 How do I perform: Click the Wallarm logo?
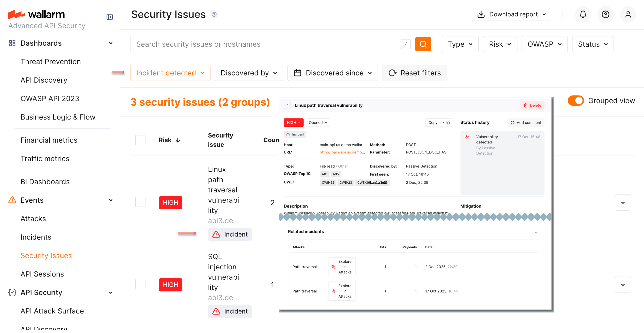(36, 14)
